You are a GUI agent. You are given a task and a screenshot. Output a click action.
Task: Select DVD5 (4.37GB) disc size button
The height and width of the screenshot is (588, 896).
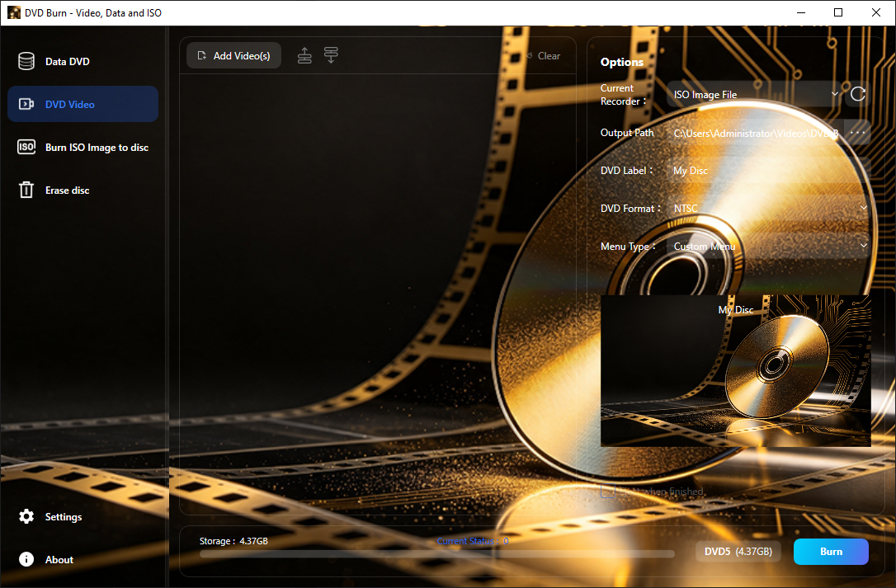pyautogui.click(x=738, y=552)
